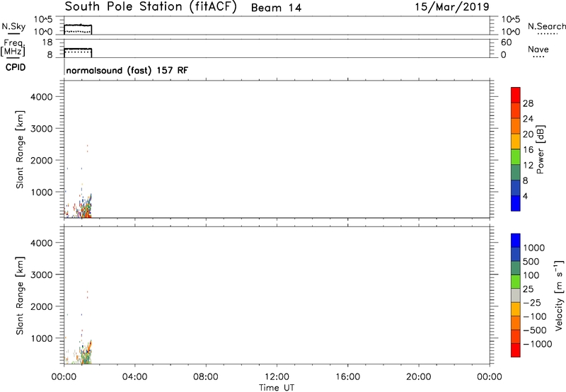Click the '24' label on Power scale
Screen dimensions: 566x392
click(528, 119)
